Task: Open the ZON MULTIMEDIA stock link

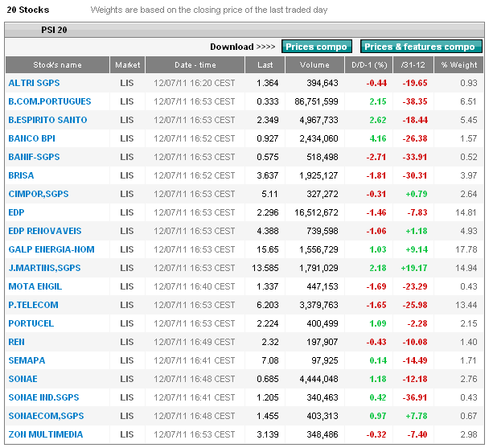Action: coord(46,434)
